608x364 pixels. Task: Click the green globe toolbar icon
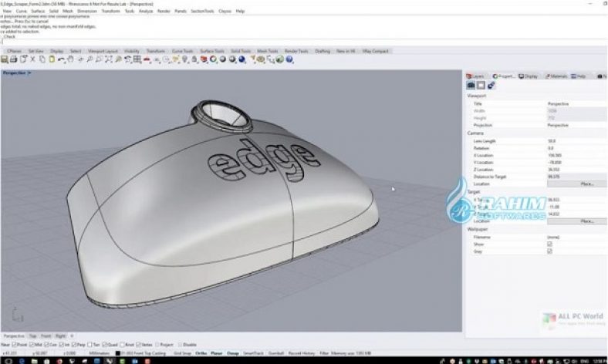[279, 59]
